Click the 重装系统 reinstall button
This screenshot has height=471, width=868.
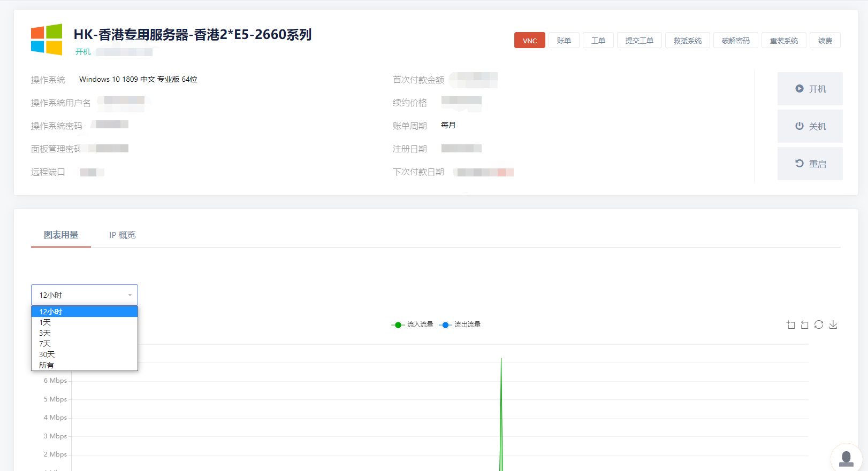tap(783, 41)
